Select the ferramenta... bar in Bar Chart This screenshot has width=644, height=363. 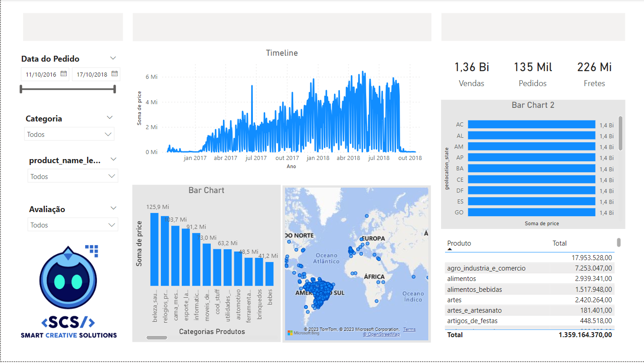click(x=248, y=271)
